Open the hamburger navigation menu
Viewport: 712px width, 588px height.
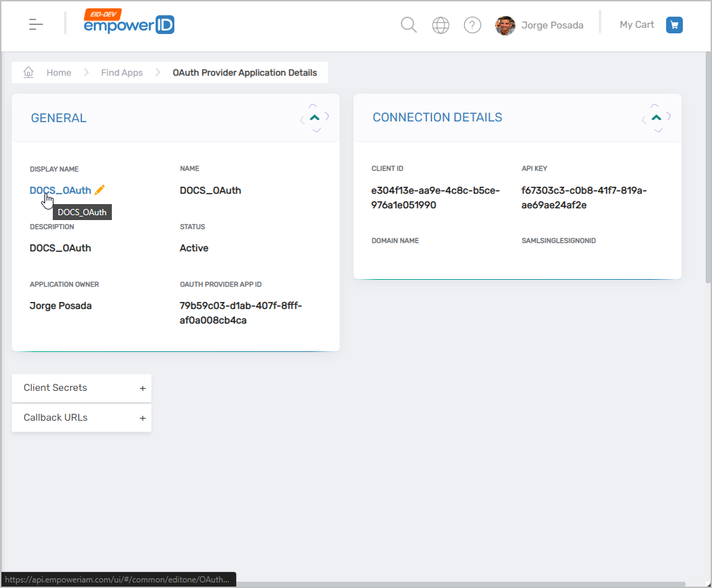36,25
